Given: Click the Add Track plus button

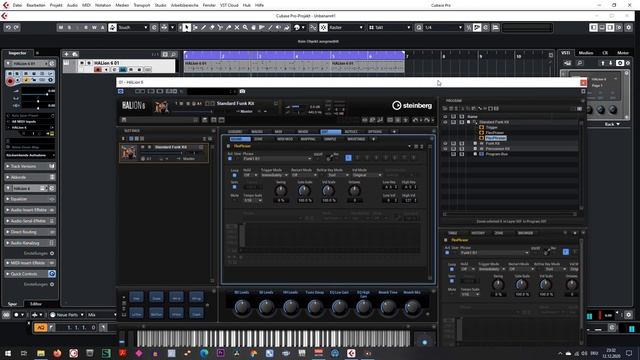Looking at the screenshot, I should (x=66, y=54).
